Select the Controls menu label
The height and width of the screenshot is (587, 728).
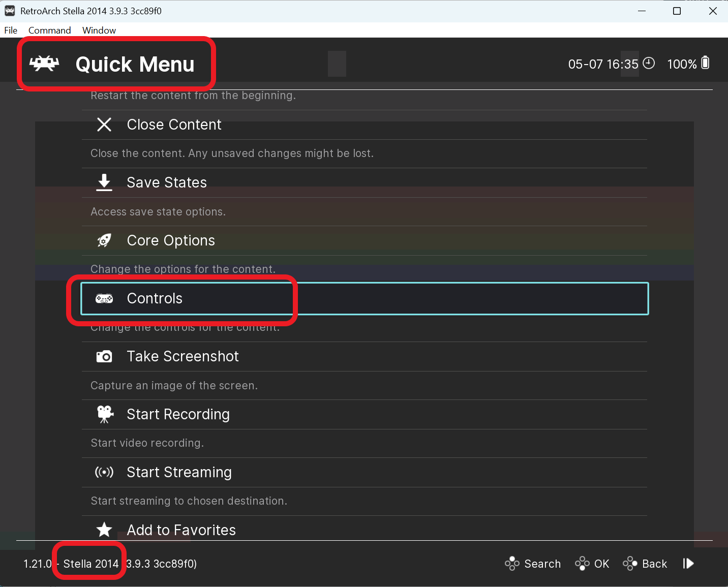(x=155, y=298)
